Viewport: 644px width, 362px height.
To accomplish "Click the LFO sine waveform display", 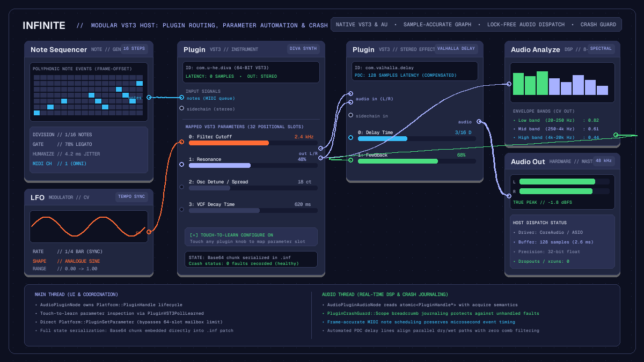I will (x=89, y=226).
